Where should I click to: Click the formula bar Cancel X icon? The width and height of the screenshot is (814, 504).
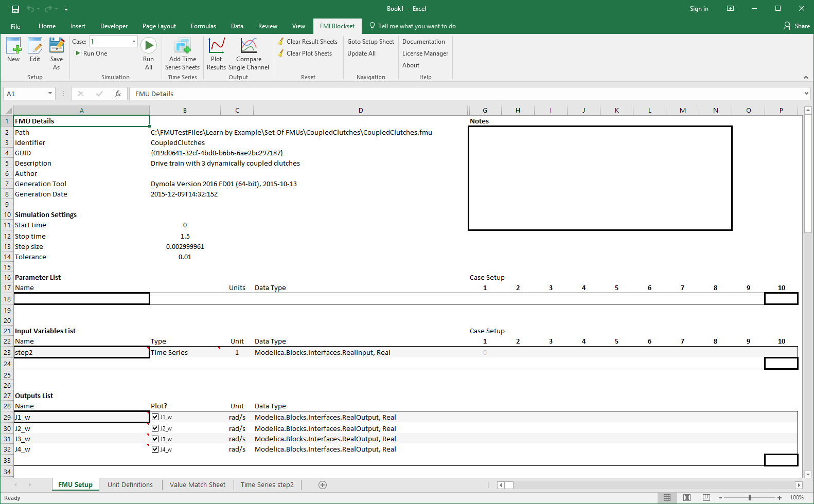coord(81,94)
